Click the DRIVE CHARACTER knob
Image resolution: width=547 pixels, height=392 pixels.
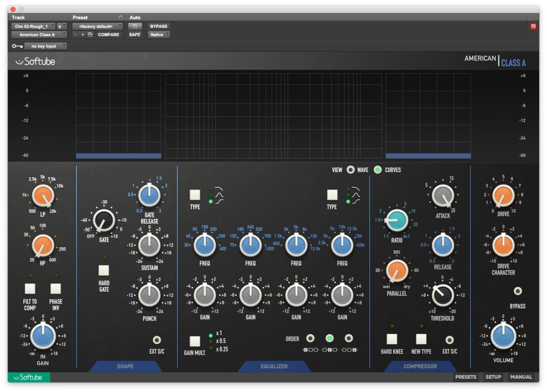(x=503, y=245)
